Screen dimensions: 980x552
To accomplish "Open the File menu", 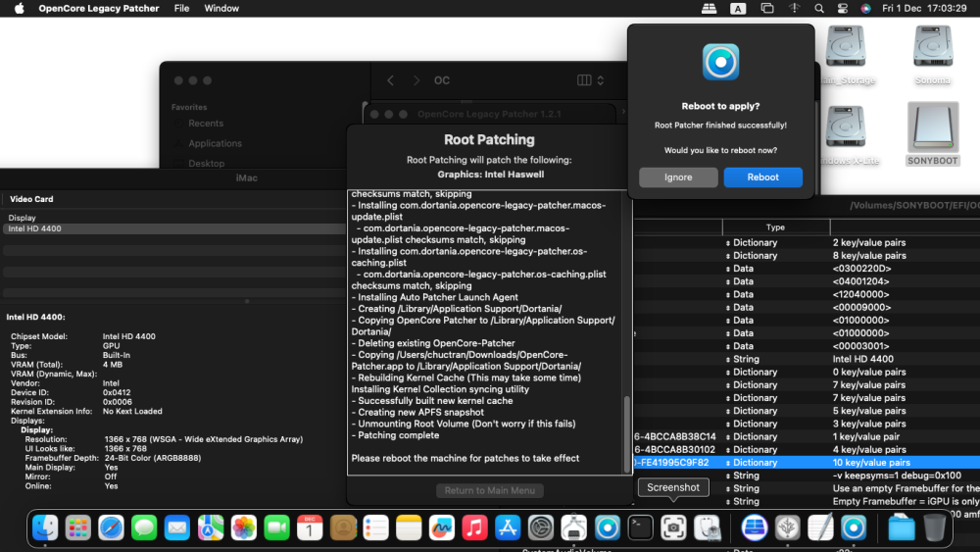I will point(182,8).
